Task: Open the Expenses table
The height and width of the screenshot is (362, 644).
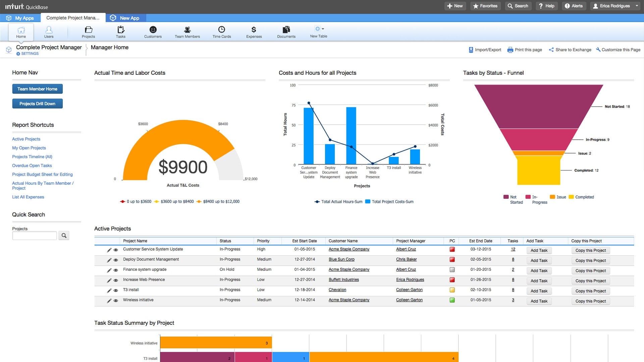Action: coord(254,32)
